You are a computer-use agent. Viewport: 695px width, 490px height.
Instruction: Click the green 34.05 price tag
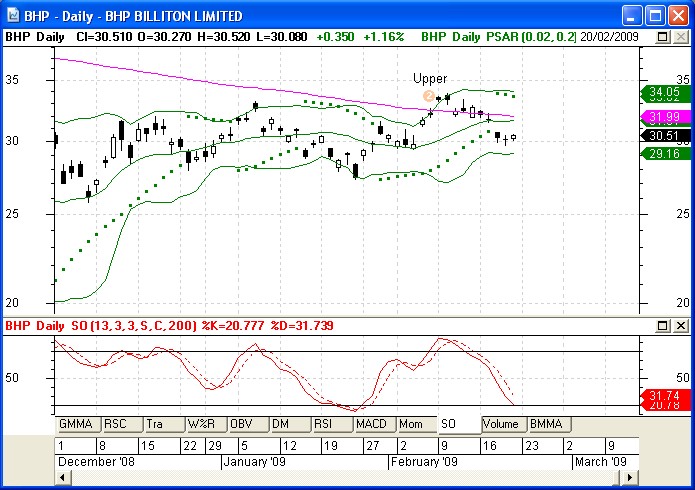[665, 92]
